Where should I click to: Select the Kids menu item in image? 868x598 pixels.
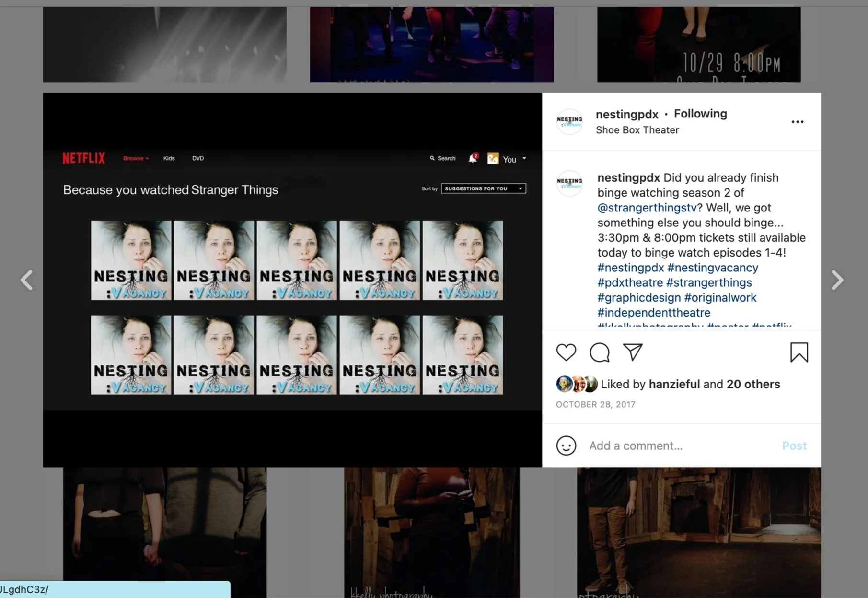[169, 158]
